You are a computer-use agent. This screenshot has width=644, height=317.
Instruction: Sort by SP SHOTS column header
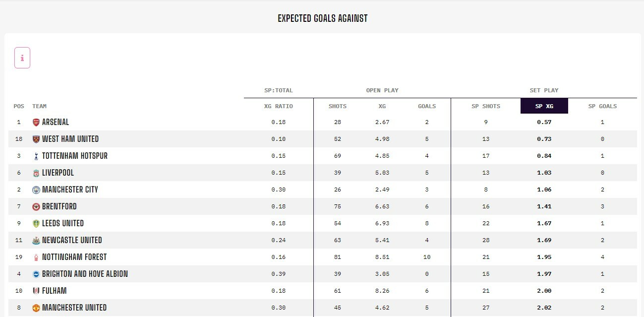coord(486,106)
